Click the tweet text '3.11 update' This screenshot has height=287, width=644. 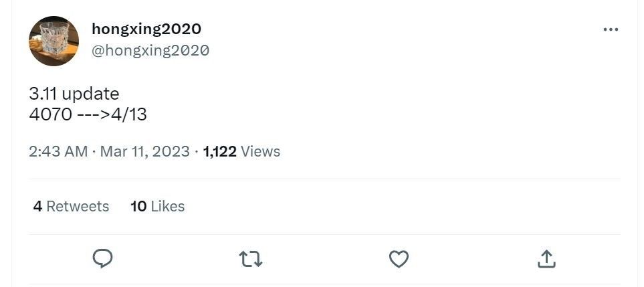74,94
